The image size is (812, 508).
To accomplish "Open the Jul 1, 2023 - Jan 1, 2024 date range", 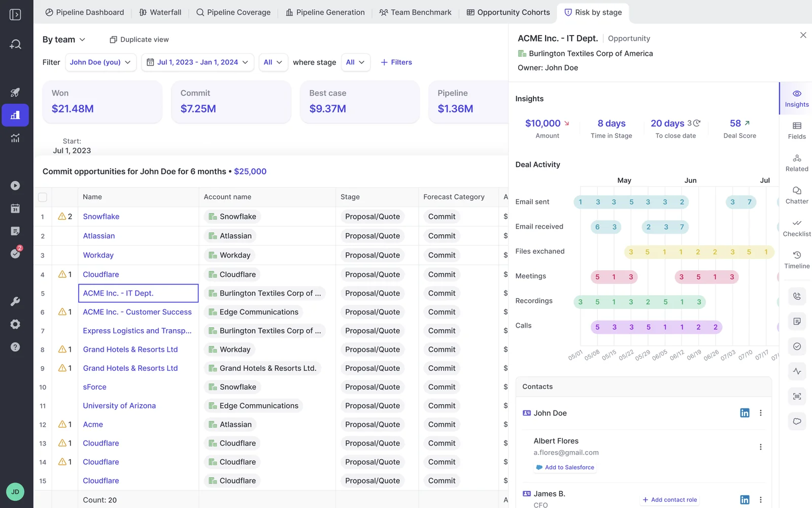I will click(197, 62).
